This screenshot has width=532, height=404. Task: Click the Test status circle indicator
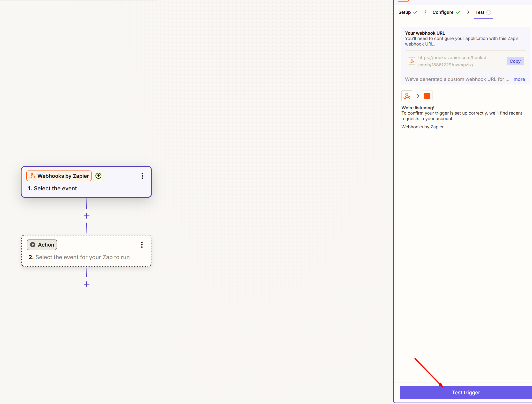489,12
